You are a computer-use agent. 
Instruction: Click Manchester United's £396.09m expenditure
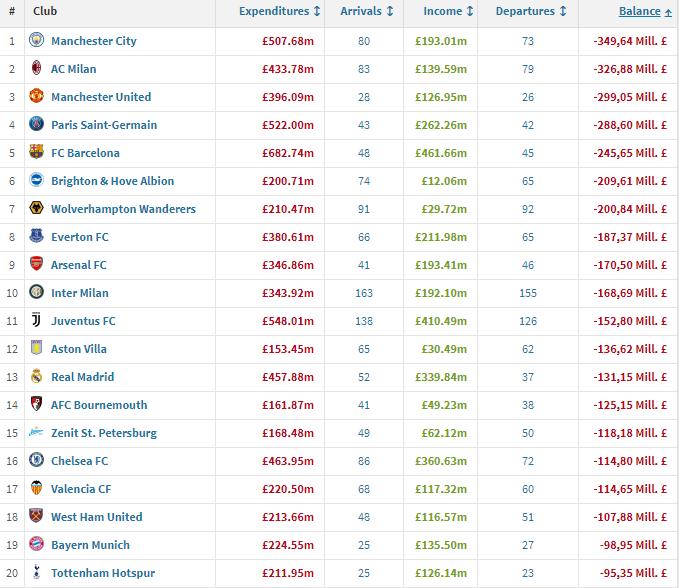(x=288, y=97)
